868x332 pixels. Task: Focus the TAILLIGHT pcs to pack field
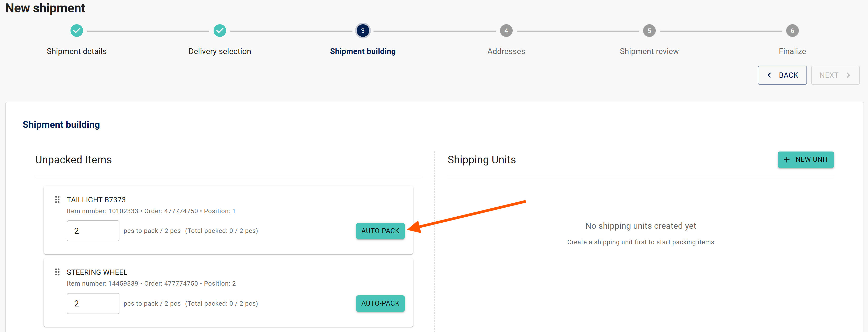pos(93,231)
